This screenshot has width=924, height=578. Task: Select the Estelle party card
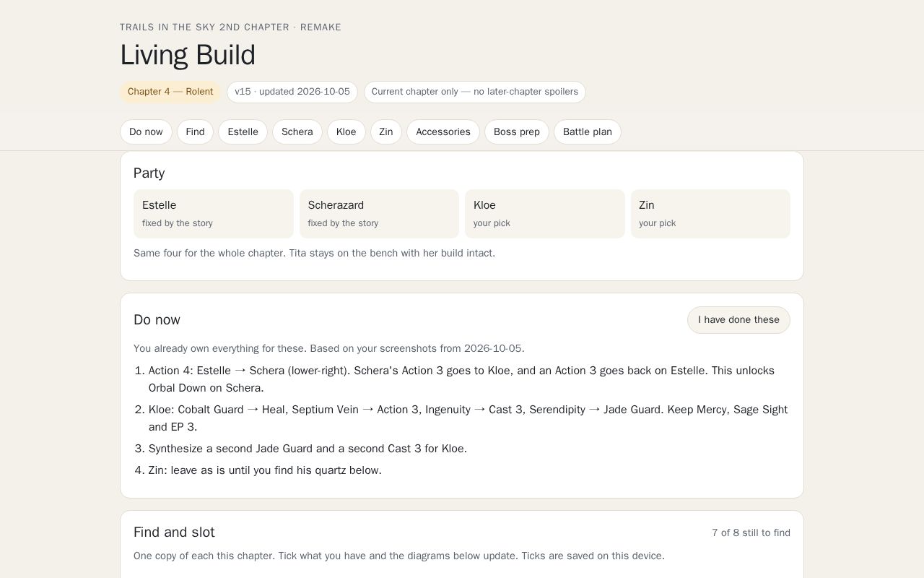pos(214,214)
